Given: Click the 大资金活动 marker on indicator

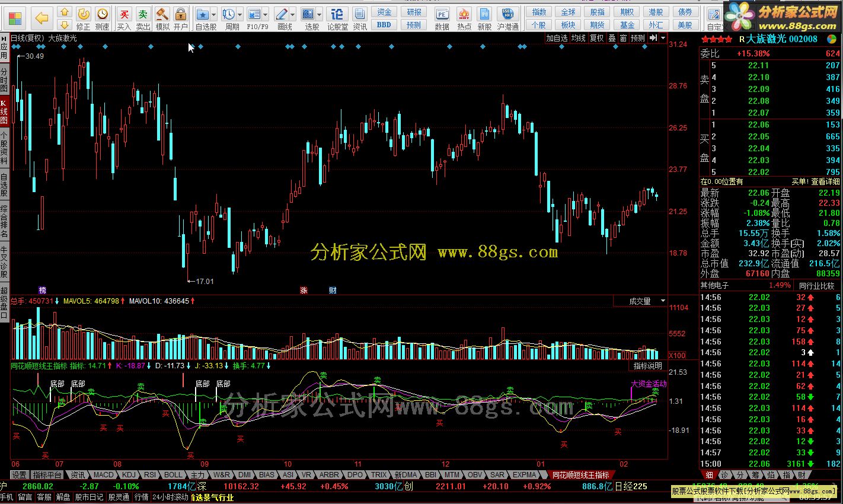Looking at the screenshot, I should coord(649,384).
